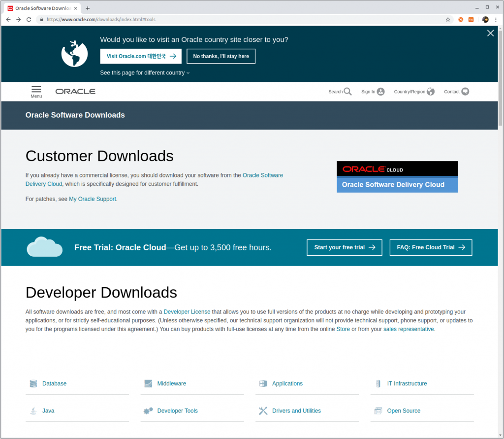The width and height of the screenshot is (504, 439).
Task: Click the Search magnifier icon
Action: click(x=347, y=92)
